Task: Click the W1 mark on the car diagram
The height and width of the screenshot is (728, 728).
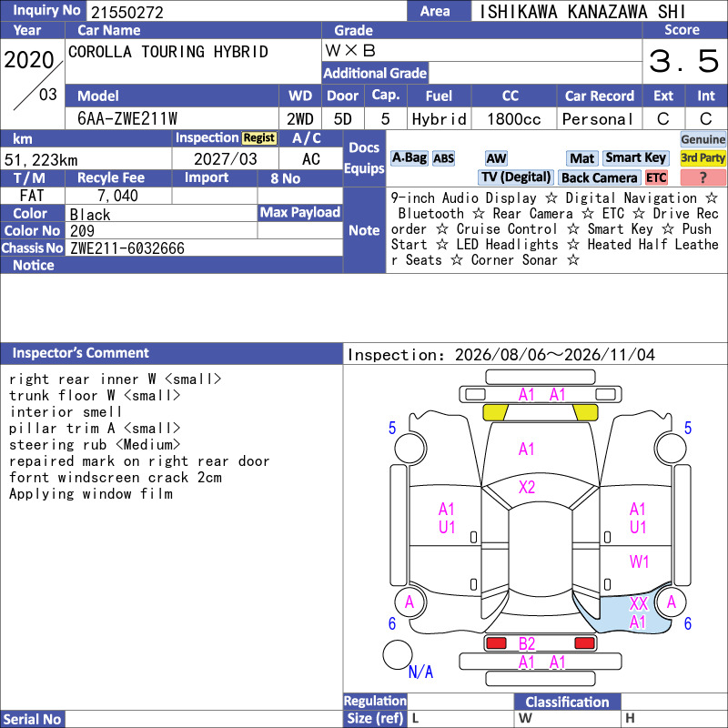Action: click(x=639, y=561)
